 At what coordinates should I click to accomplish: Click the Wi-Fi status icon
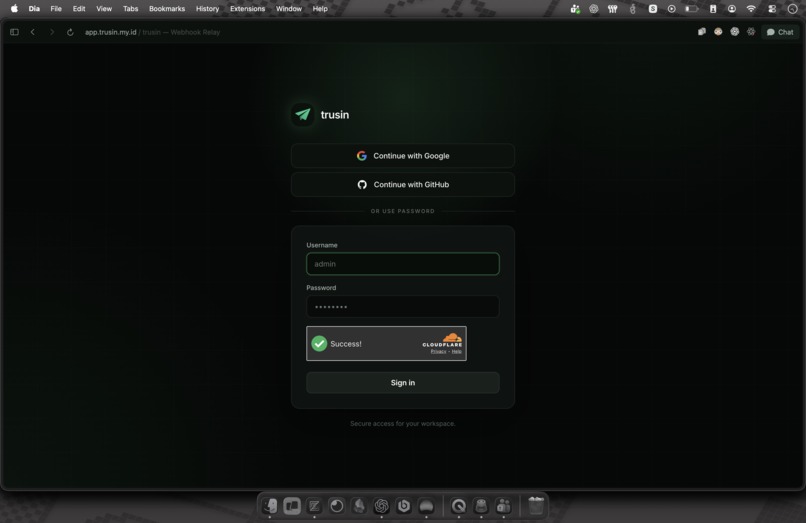tap(751, 9)
